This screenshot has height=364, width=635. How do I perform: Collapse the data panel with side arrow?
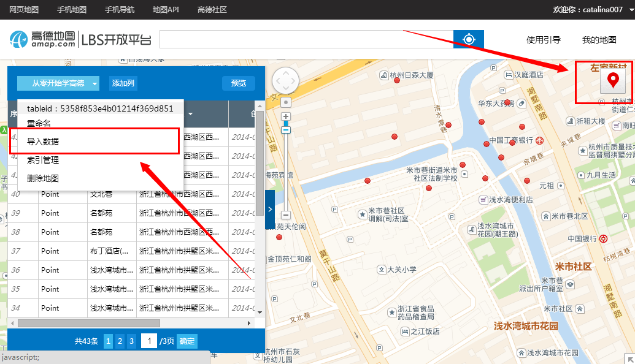pos(270,209)
